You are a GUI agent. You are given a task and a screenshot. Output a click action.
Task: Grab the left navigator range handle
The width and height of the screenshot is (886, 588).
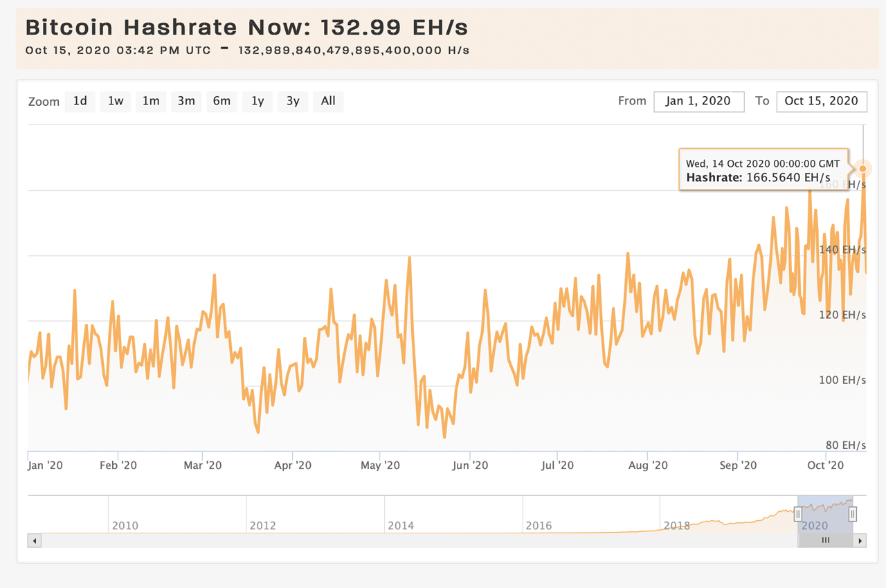coord(797,514)
